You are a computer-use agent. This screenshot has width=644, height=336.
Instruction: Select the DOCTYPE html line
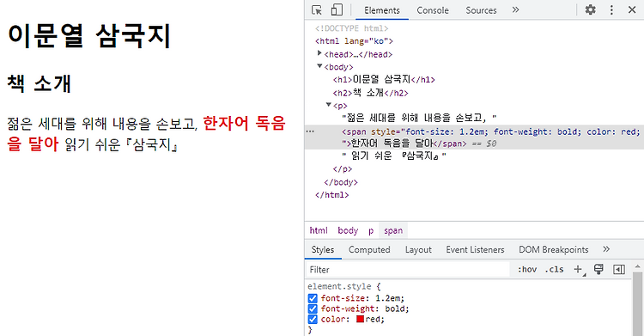point(351,28)
